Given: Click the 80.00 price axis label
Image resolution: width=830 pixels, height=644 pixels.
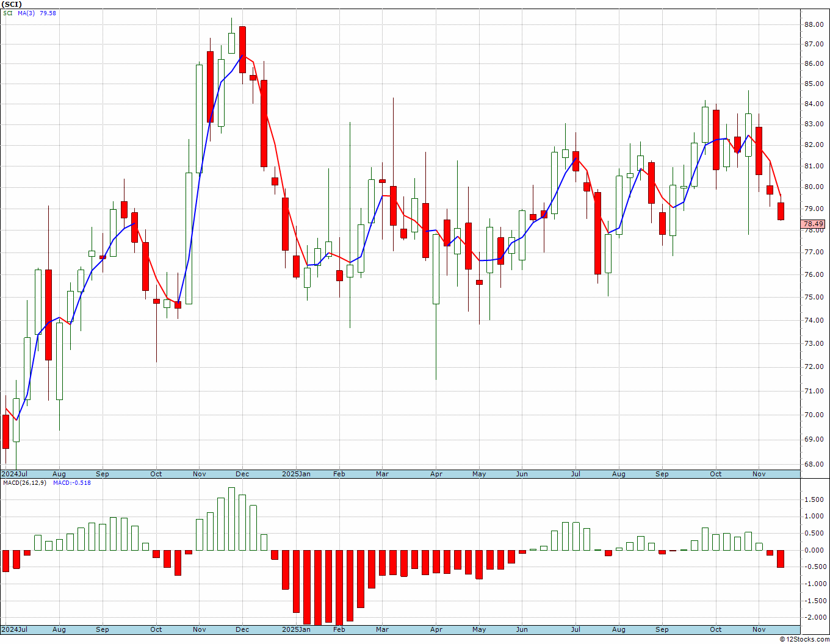Looking at the screenshot, I should pos(814,187).
